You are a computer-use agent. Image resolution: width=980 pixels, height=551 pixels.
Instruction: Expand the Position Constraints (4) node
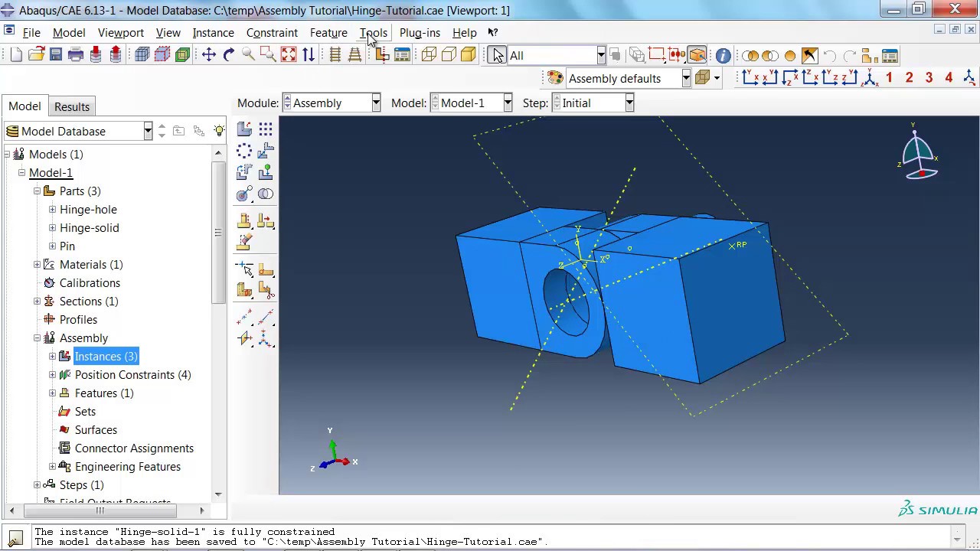coord(52,374)
